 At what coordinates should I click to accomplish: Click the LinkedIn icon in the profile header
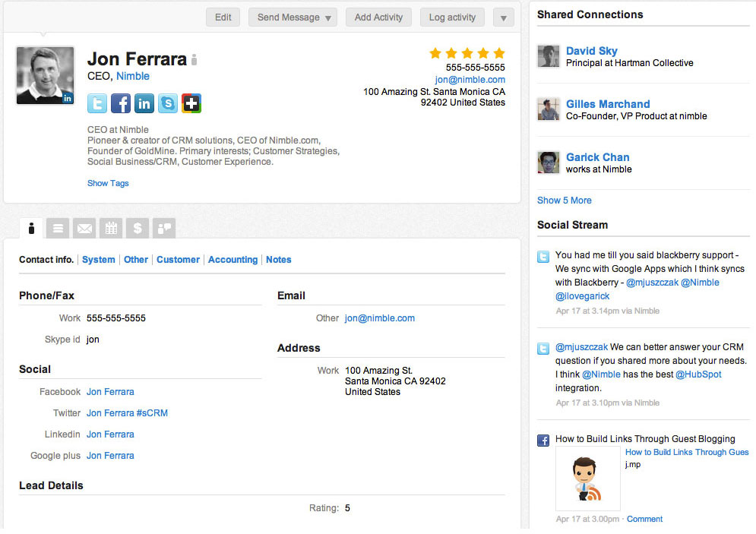[144, 103]
